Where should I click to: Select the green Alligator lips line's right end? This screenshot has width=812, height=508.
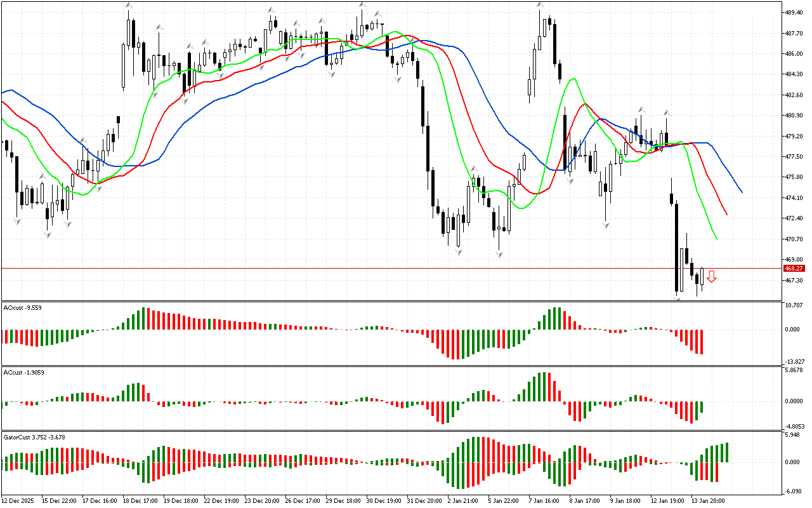click(x=716, y=238)
